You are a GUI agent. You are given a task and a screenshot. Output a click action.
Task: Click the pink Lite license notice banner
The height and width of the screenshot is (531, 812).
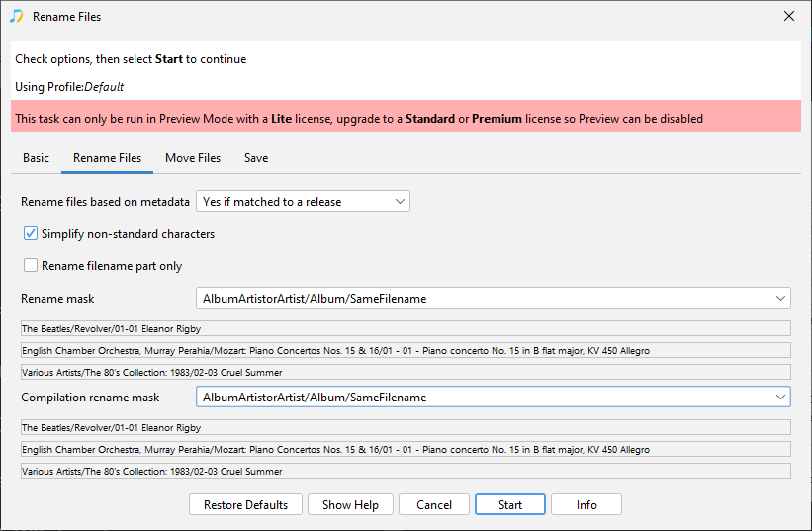click(406, 119)
